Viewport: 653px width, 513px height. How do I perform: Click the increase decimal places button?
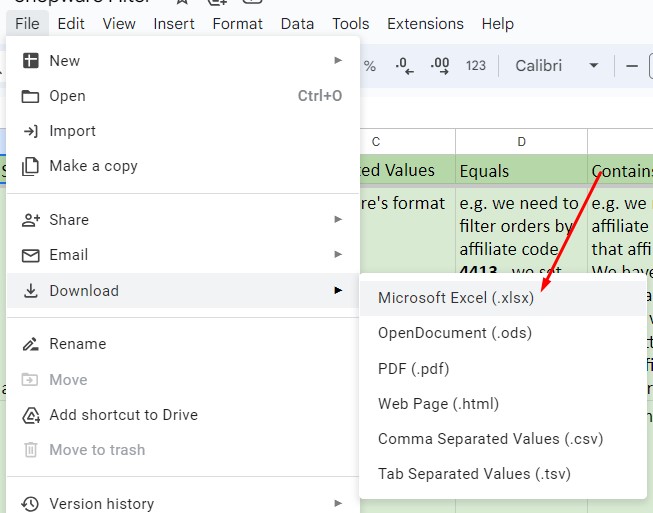(x=439, y=66)
